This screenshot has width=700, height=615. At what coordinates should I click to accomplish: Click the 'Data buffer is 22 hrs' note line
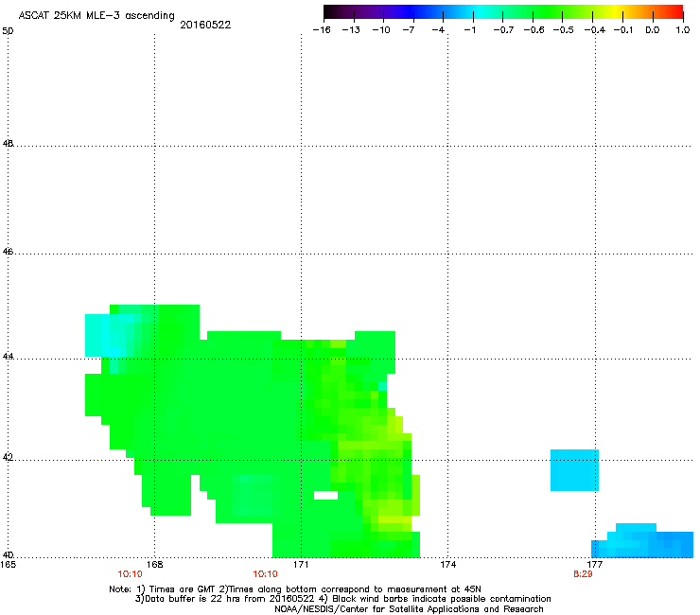[342, 599]
